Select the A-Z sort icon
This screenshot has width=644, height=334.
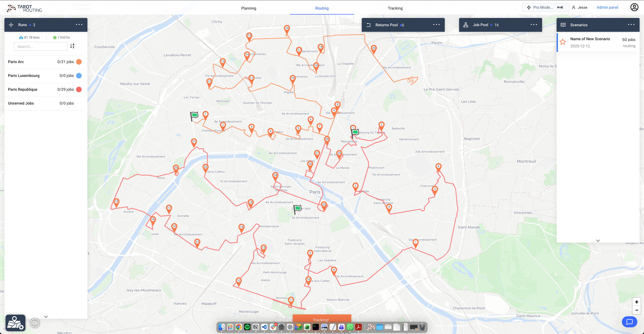point(72,46)
